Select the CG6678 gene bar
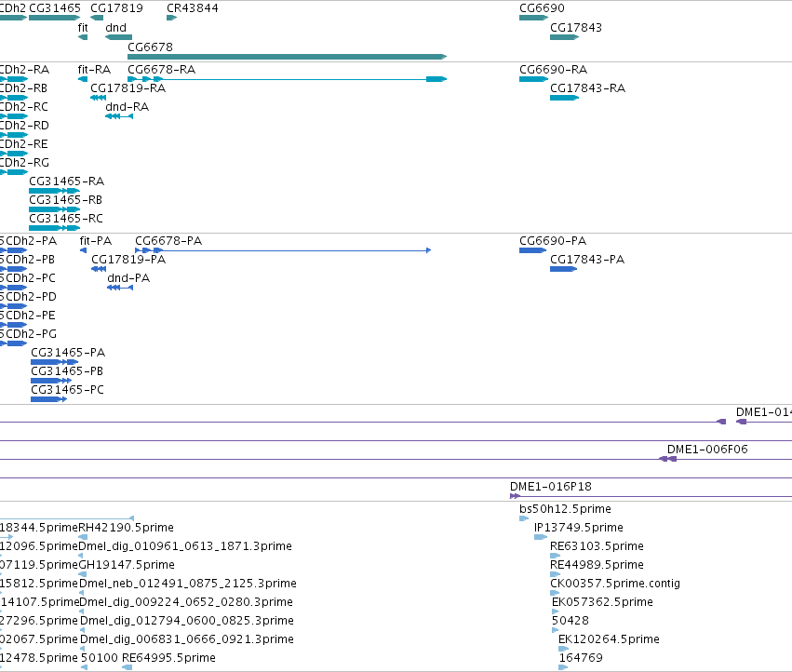792x672 pixels. [287, 57]
